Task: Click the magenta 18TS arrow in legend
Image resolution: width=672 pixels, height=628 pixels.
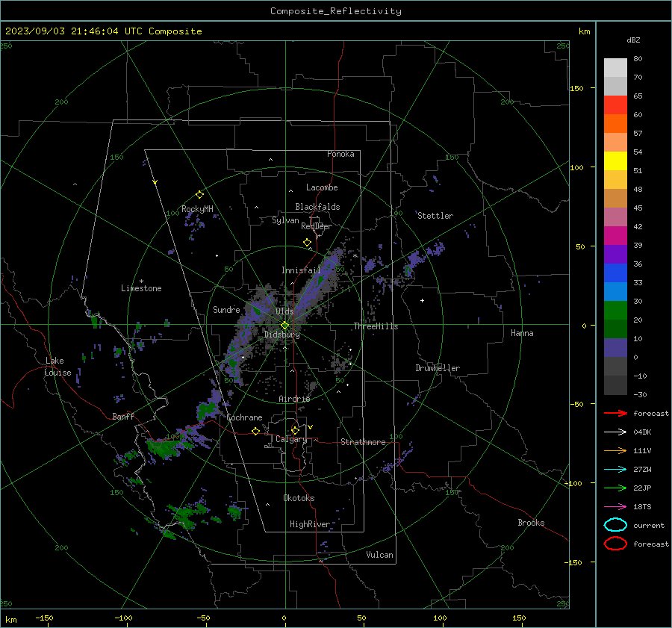Action: pyautogui.click(x=615, y=507)
